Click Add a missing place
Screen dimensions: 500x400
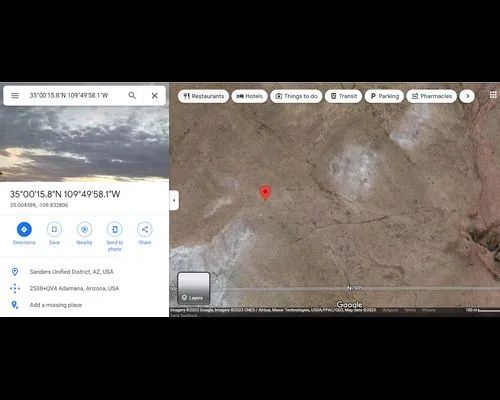[56, 305]
